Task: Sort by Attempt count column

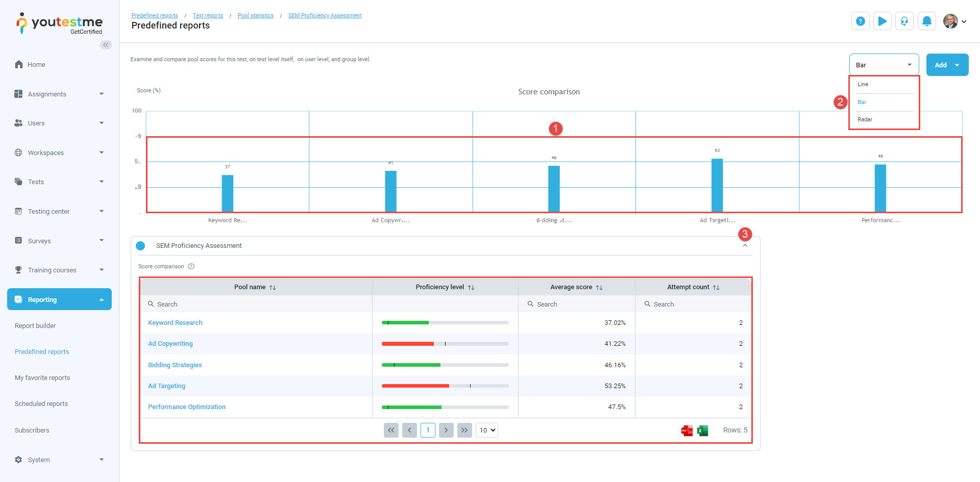Action: [x=716, y=288]
